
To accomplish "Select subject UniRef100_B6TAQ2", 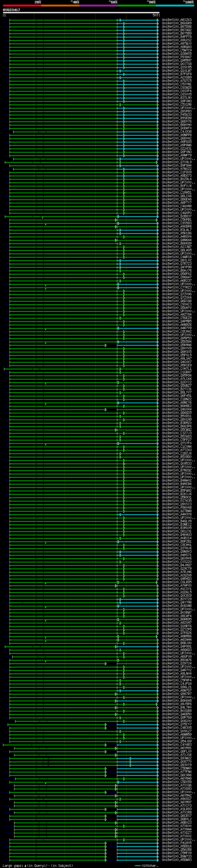I will click(177, 30).
